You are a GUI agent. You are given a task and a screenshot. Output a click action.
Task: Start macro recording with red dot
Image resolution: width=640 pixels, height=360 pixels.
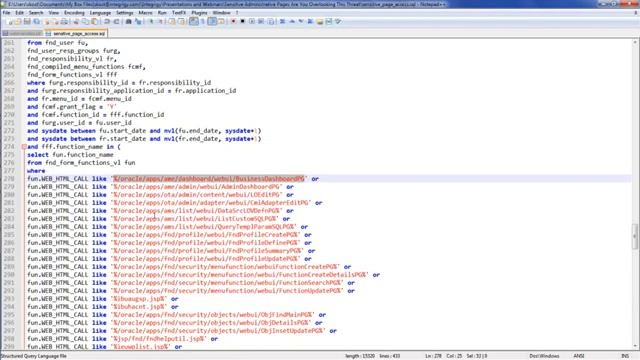[233, 21]
